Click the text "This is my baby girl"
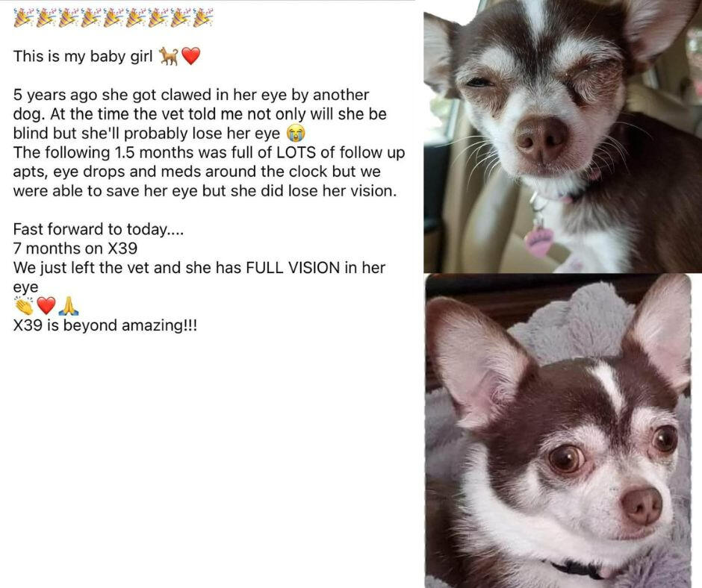This screenshot has width=702, height=588. pyautogui.click(x=83, y=57)
